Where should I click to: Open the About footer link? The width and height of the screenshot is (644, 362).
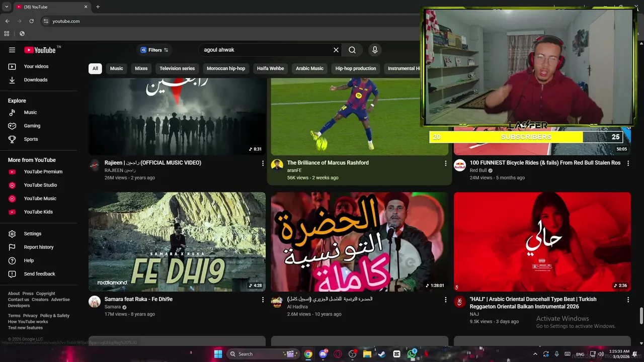tap(14, 294)
